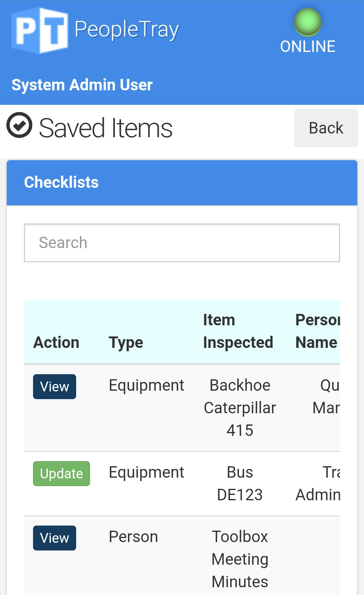
Task: Click the Back button
Action: coord(326,128)
